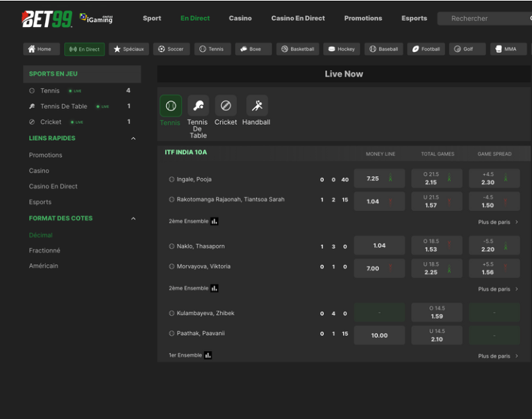Click the Rechercher search field
The width and height of the screenshot is (532, 419).
click(483, 19)
